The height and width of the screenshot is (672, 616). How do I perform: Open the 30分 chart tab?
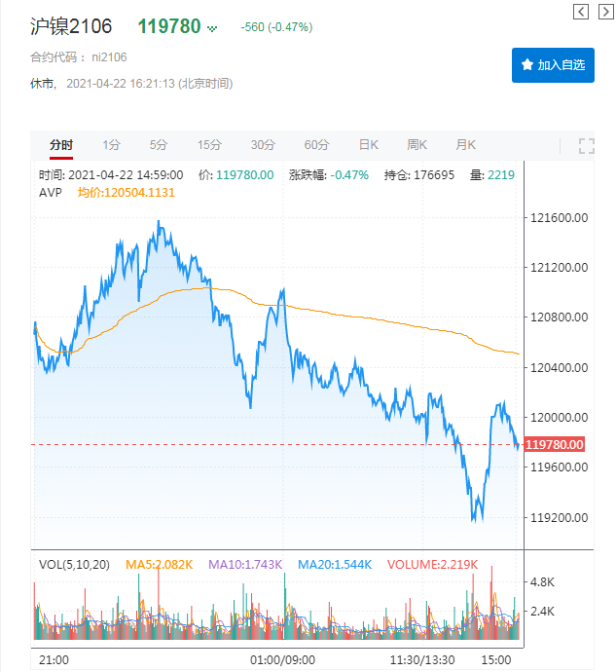click(x=263, y=145)
